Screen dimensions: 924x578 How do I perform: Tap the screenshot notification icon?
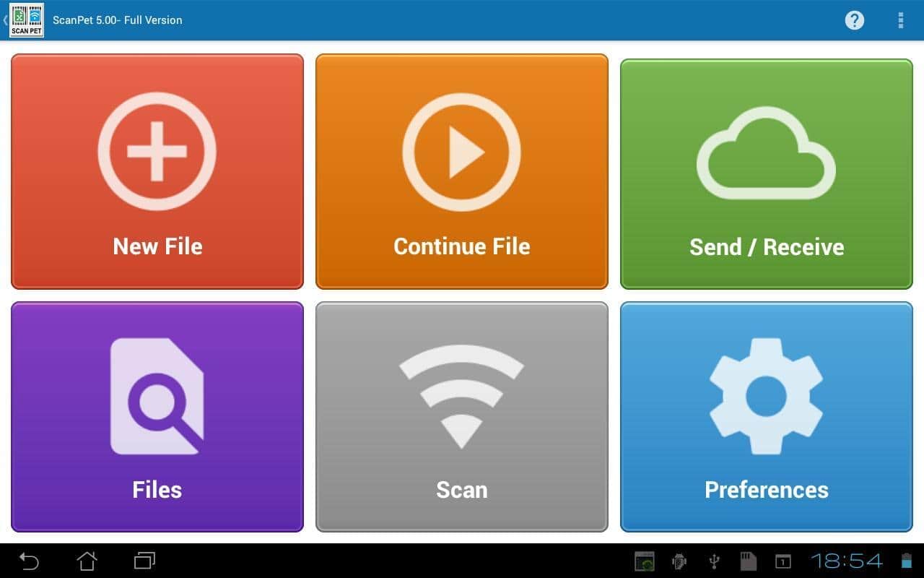point(644,561)
